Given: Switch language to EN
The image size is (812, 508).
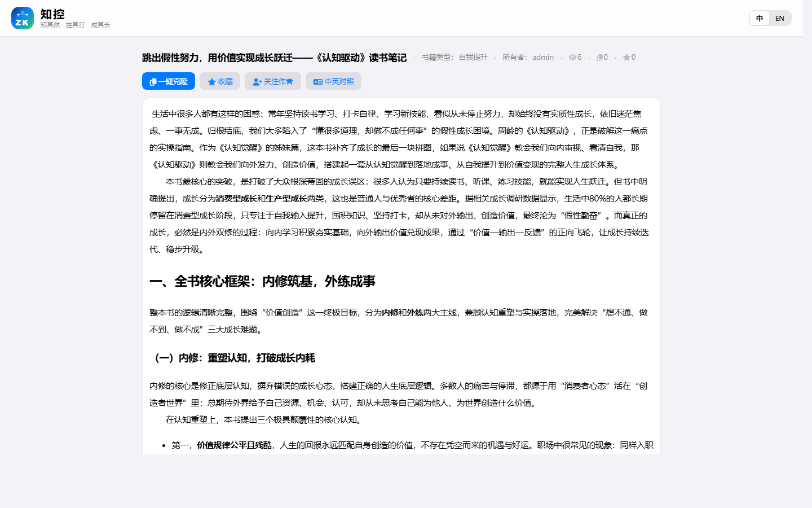Looking at the screenshot, I should tap(780, 19).
